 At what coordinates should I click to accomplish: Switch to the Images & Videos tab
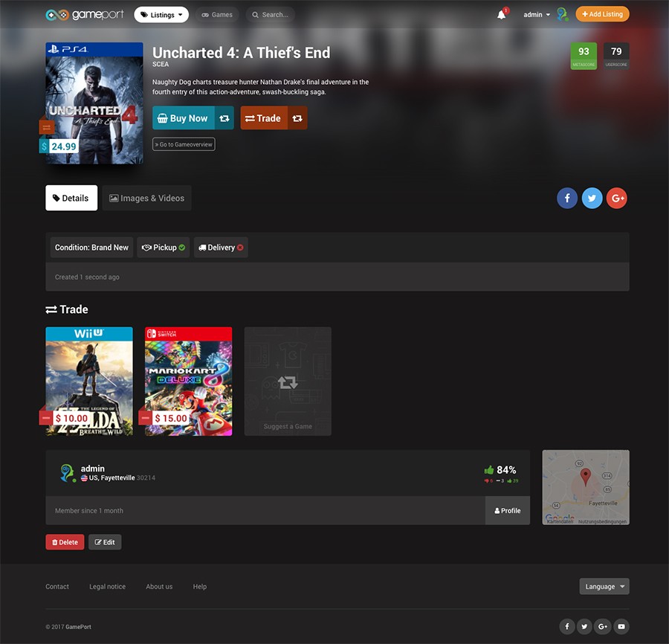(146, 198)
